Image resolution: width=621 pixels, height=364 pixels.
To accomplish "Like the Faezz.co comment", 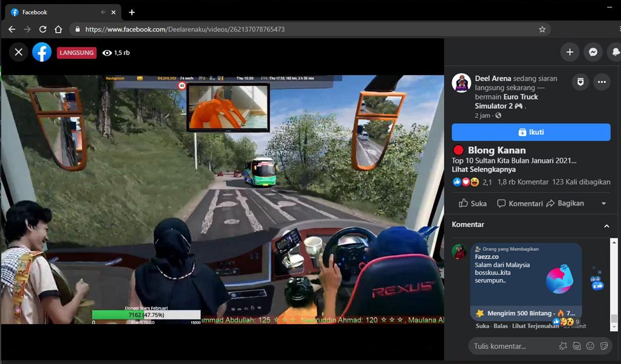I will tap(482, 326).
